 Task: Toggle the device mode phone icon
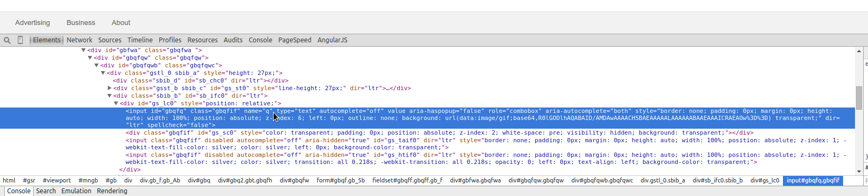pyautogui.click(x=20, y=40)
